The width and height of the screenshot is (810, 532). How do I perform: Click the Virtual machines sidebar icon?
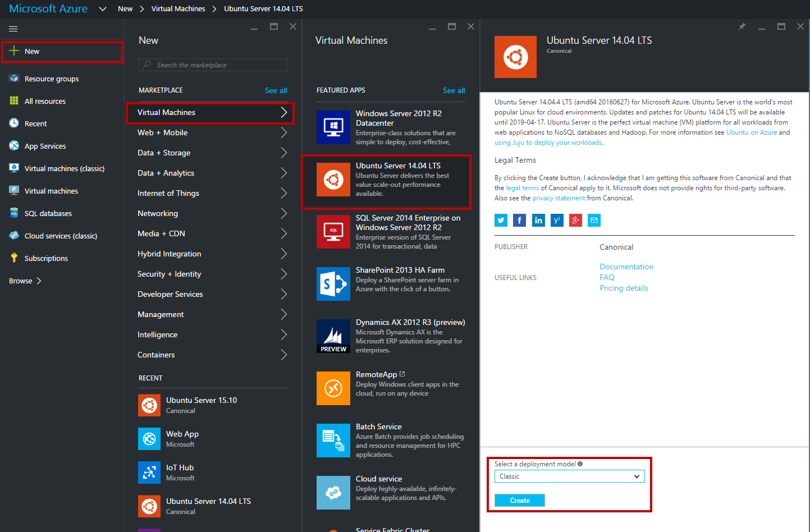pyautogui.click(x=14, y=191)
